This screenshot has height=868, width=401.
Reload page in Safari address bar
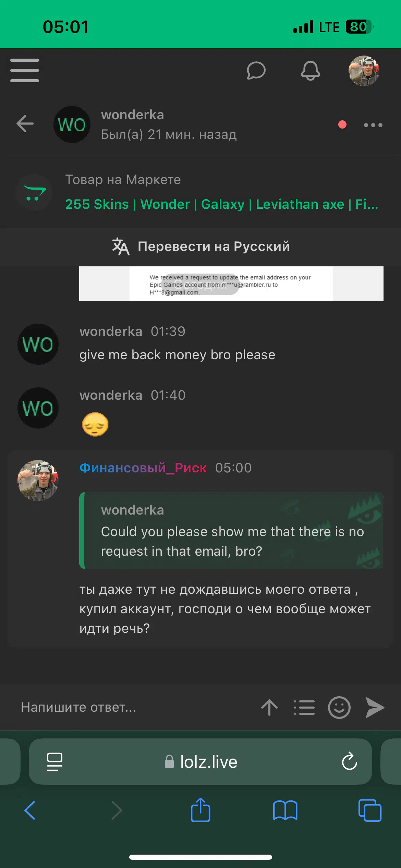point(349,761)
